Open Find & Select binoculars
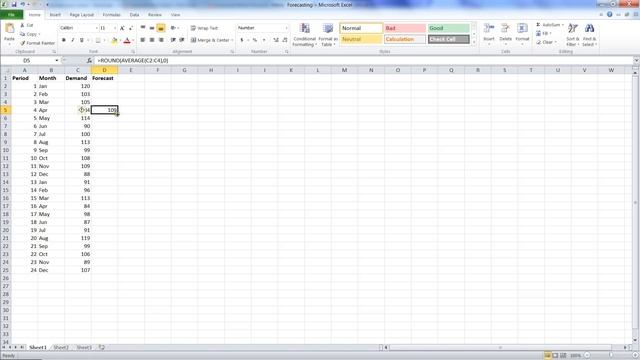The height and width of the screenshot is (360, 640). point(589,34)
